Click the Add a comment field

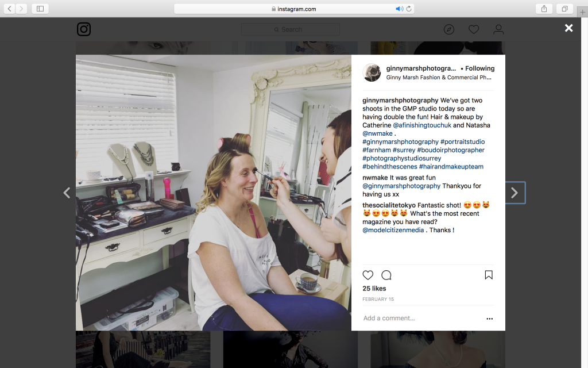pos(422,318)
